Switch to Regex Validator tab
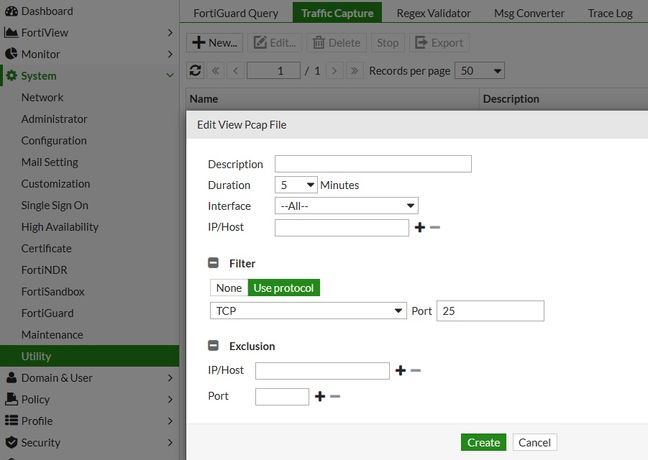 434,13
